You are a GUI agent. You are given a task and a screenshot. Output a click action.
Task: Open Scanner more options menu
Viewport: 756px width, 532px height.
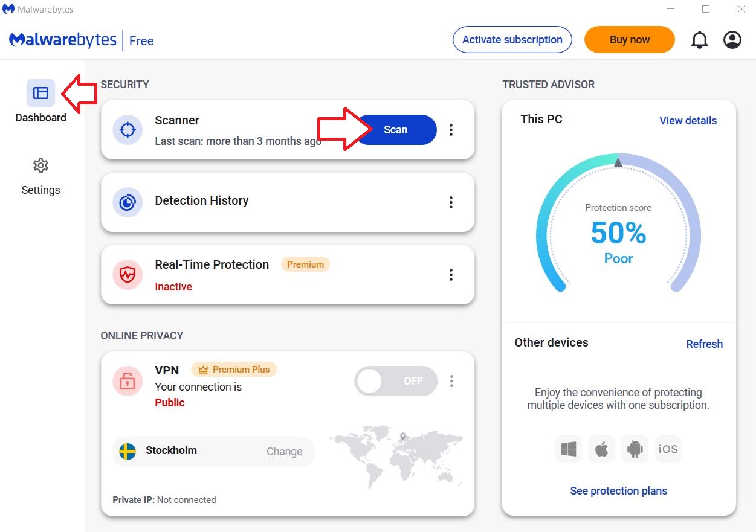[x=451, y=130]
